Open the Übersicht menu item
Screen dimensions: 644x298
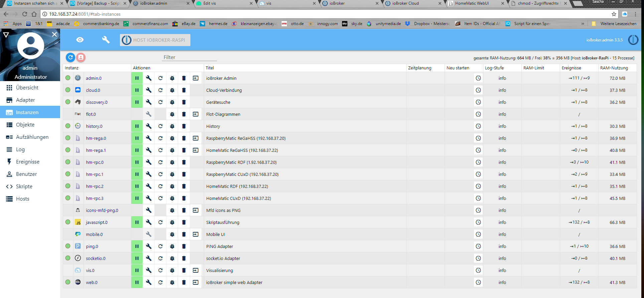pos(30,87)
